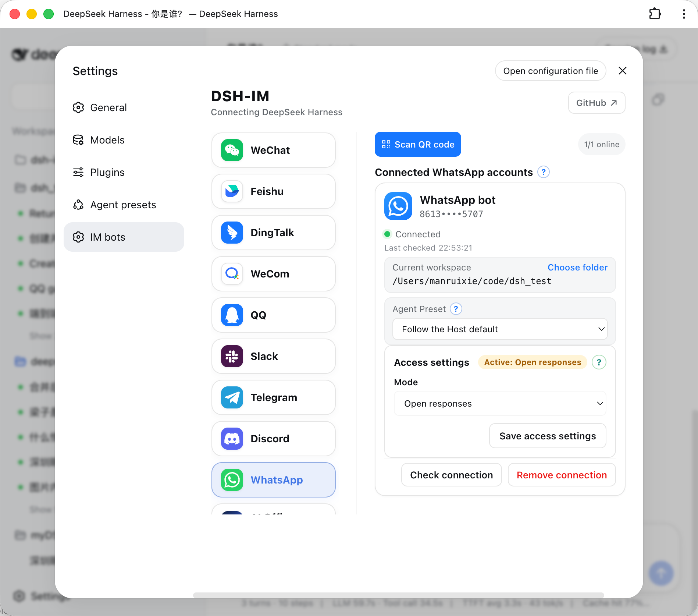The image size is (698, 616).
Task: Open Discord bot settings
Action: pos(273,439)
